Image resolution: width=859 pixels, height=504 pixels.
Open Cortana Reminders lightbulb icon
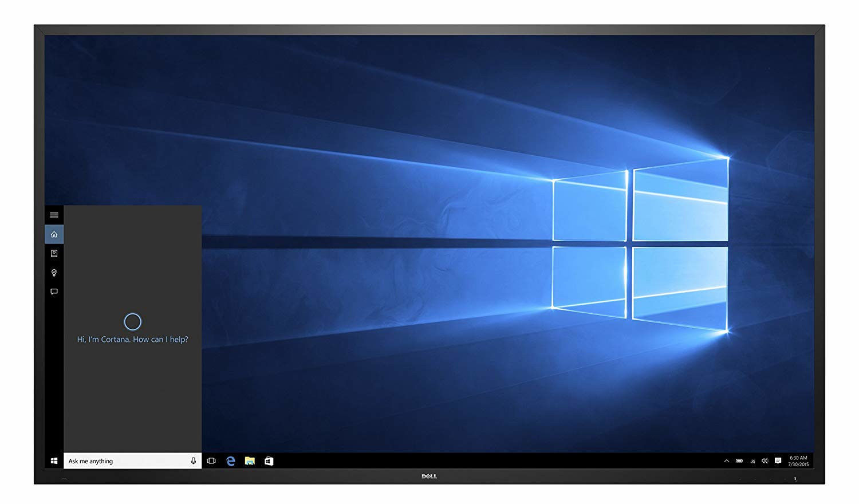coord(54,273)
